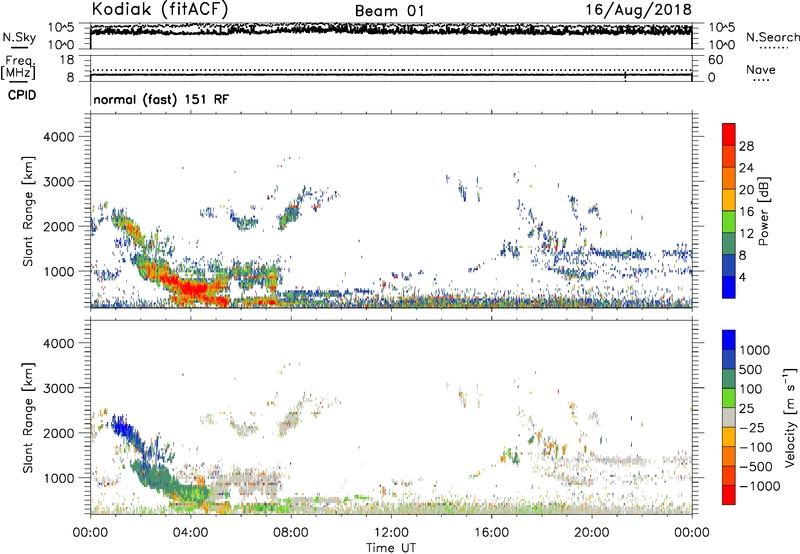
Task: Pick the light green 12–16 dB Power segment
Action: (x=729, y=221)
